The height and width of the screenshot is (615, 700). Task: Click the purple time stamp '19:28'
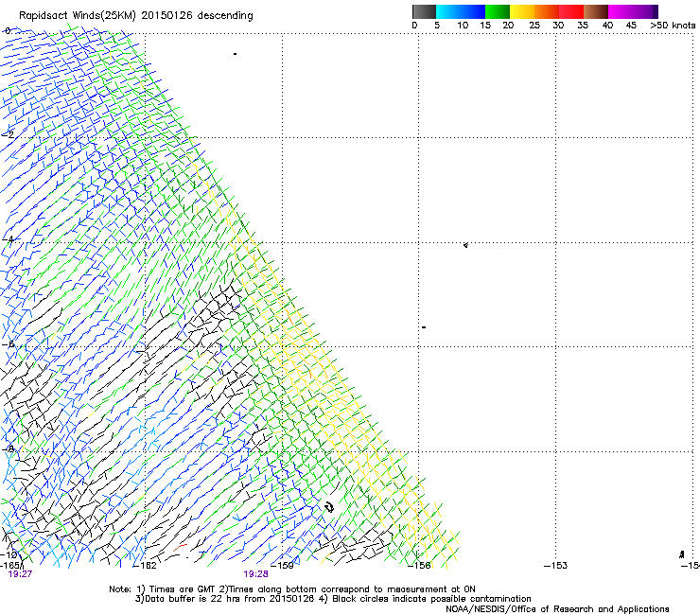point(255,574)
